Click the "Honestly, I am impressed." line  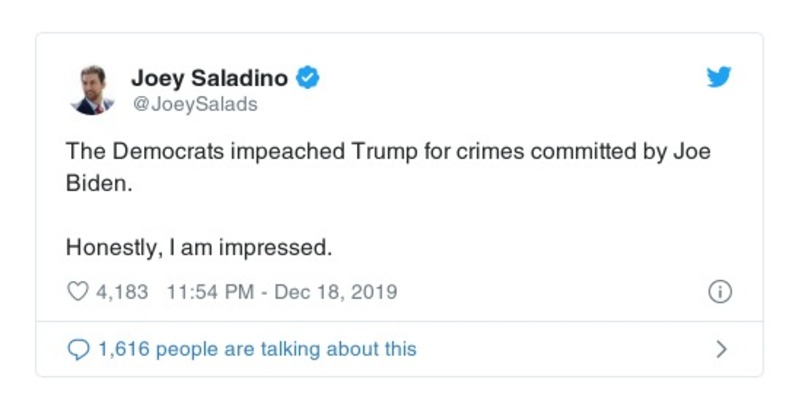click(197, 244)
